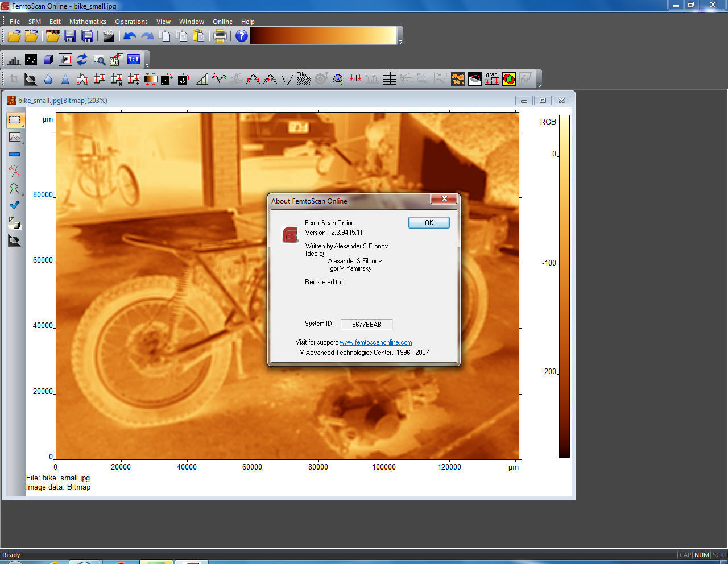Click the blue horizontal line tool
Screen dimensions: 728x564
15,154
